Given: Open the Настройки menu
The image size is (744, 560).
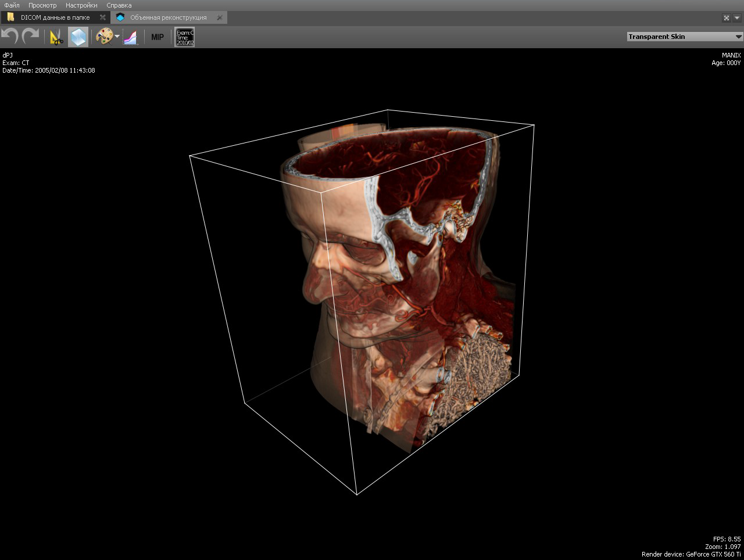Looking at the screenshot, I should 81,5.
